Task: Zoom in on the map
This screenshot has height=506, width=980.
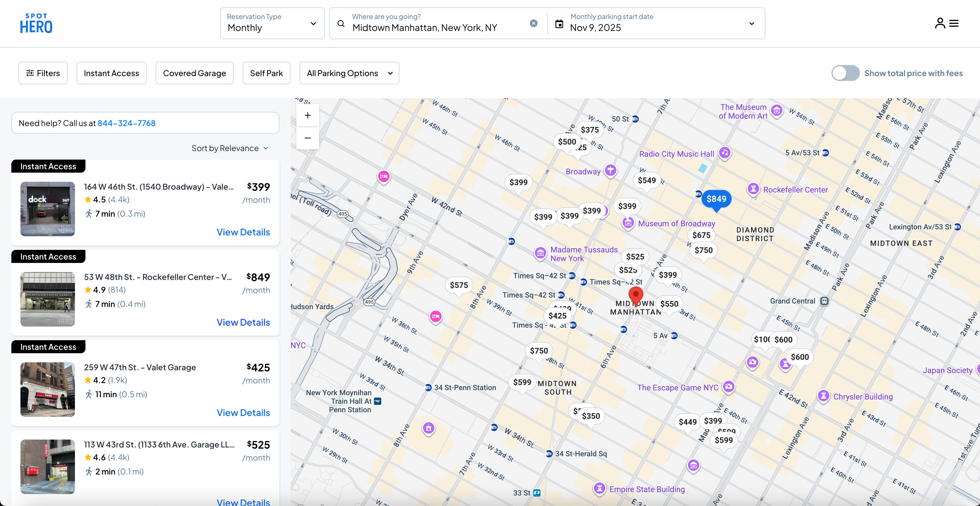Action: click(x=307, y=115)
